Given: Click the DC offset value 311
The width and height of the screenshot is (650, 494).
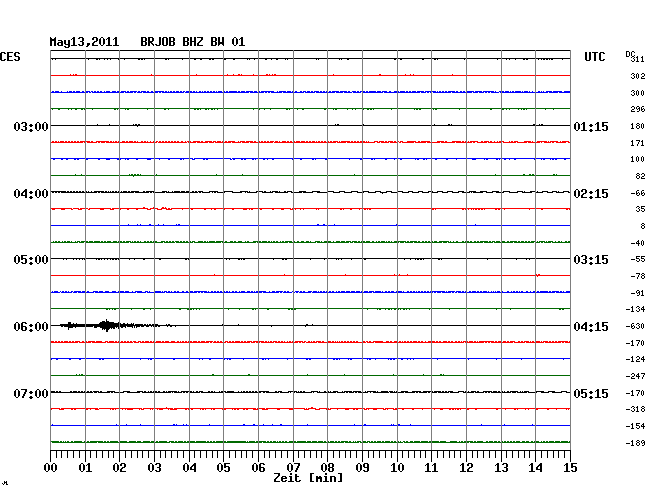Looking at the screenshot, I should pos(638,60).
